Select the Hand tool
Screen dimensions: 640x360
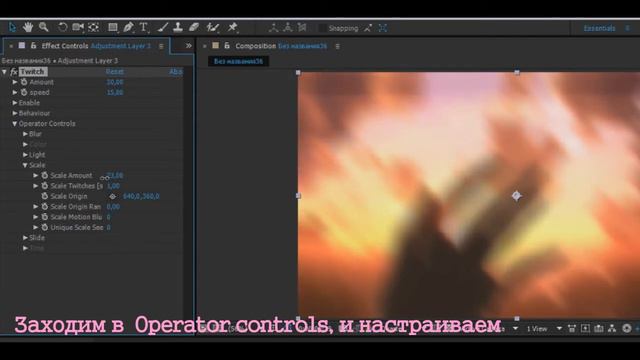[x=28, y=27]
